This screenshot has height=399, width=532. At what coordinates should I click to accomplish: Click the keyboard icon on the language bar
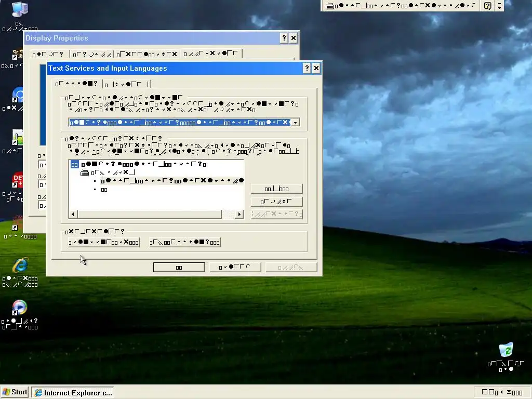[329, 6]
